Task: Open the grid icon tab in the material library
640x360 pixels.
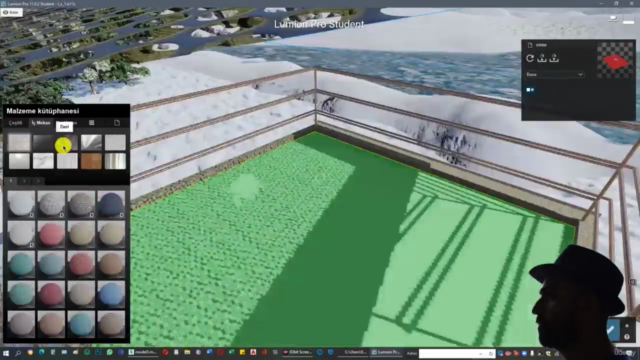Action: tap(91, 123)
